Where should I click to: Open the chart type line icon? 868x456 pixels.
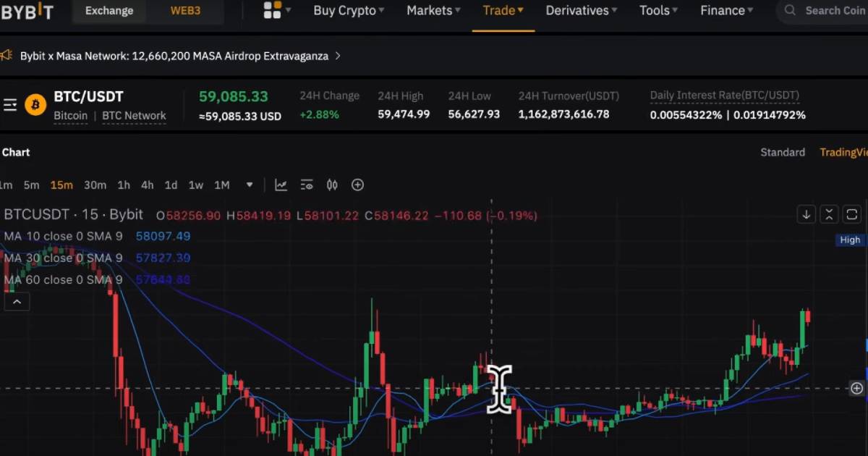tap(281, 185)
